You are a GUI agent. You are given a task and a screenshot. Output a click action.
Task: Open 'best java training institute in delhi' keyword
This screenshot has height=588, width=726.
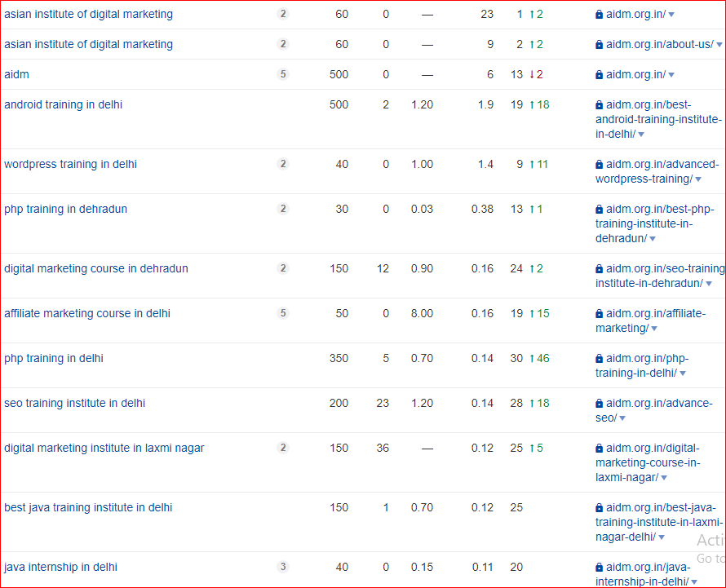point(88,508)
